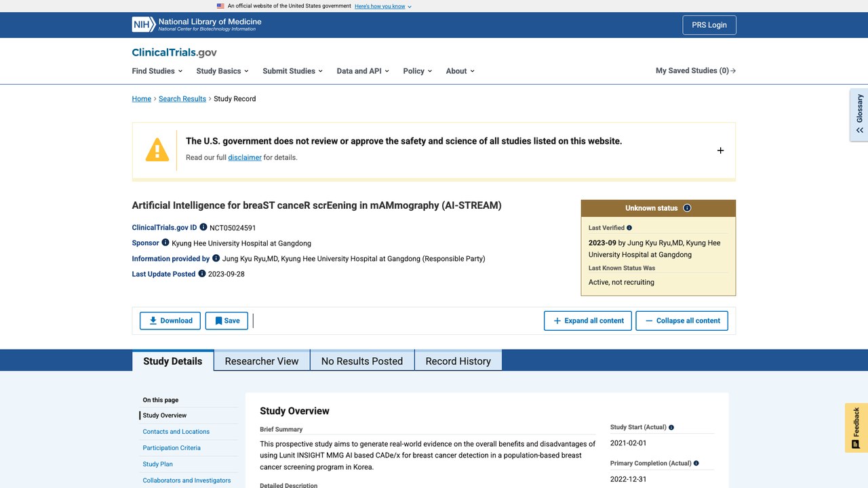Expand the disclaimer banner with plus icon

point(720,150)
